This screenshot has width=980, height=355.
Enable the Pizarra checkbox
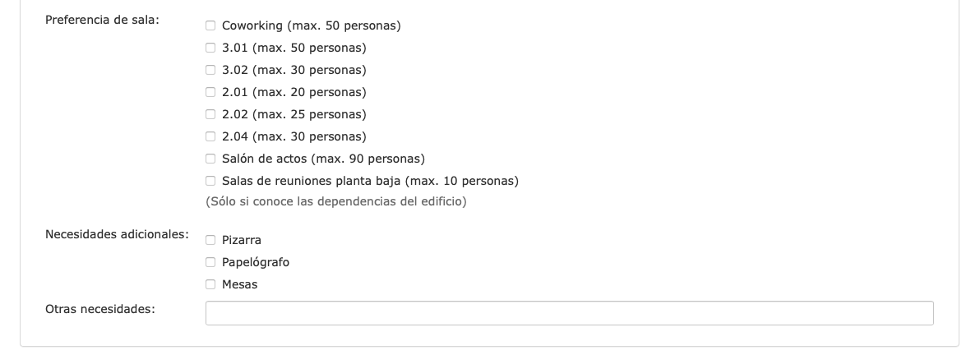tap(210, 240)
